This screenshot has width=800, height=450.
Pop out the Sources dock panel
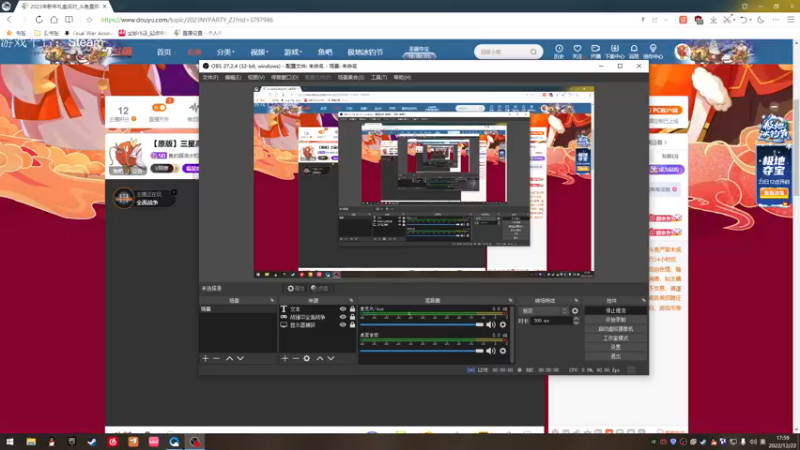pos(351,301)
